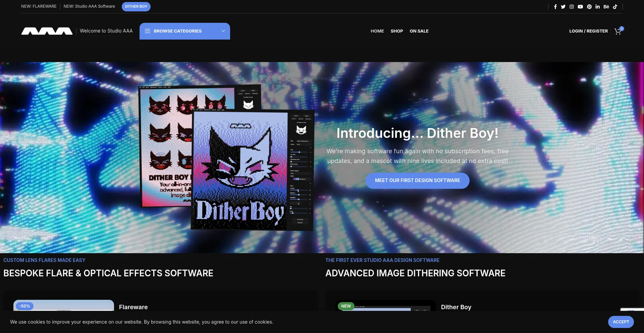Open the Behance social icon

606,7
